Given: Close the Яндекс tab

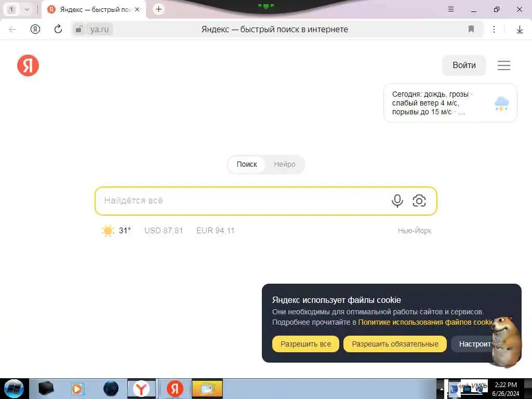Looking at the screenshot, I should 137,9.
